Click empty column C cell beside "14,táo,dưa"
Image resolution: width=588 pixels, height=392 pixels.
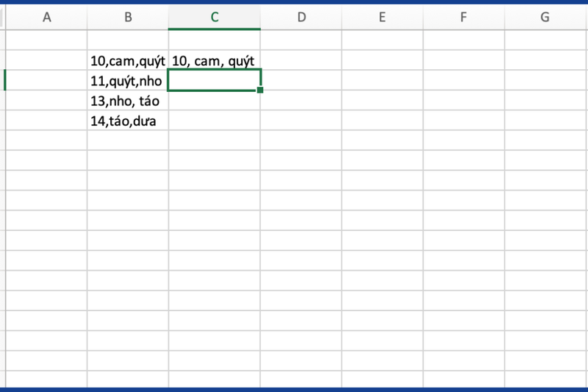coord(215,121)
